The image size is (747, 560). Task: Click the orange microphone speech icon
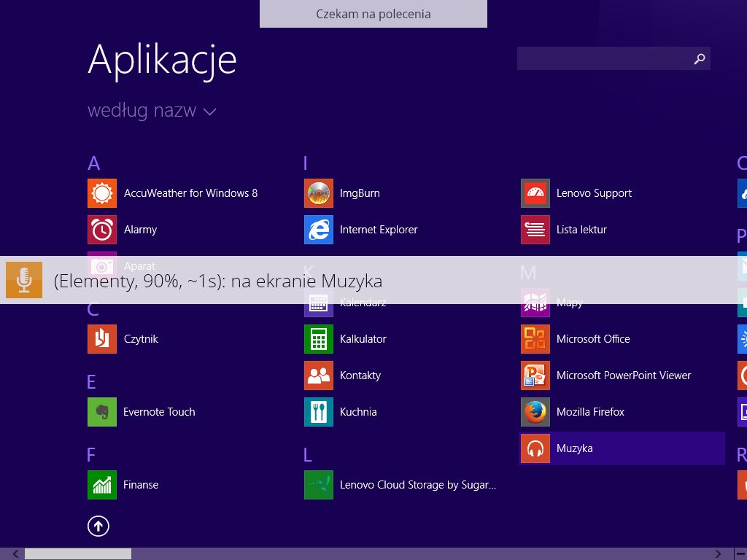24,280
